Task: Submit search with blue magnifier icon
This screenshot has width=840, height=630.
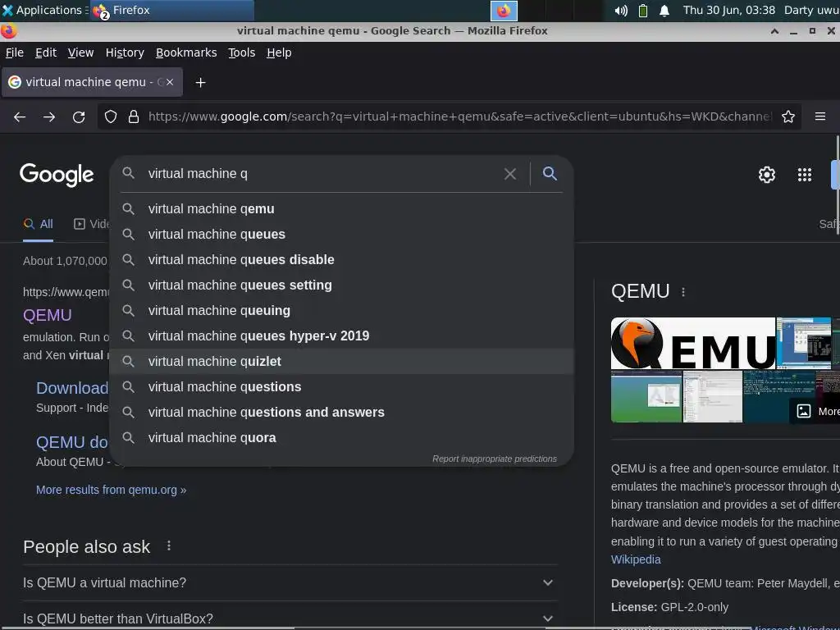Action: click(x=550, y=173)
